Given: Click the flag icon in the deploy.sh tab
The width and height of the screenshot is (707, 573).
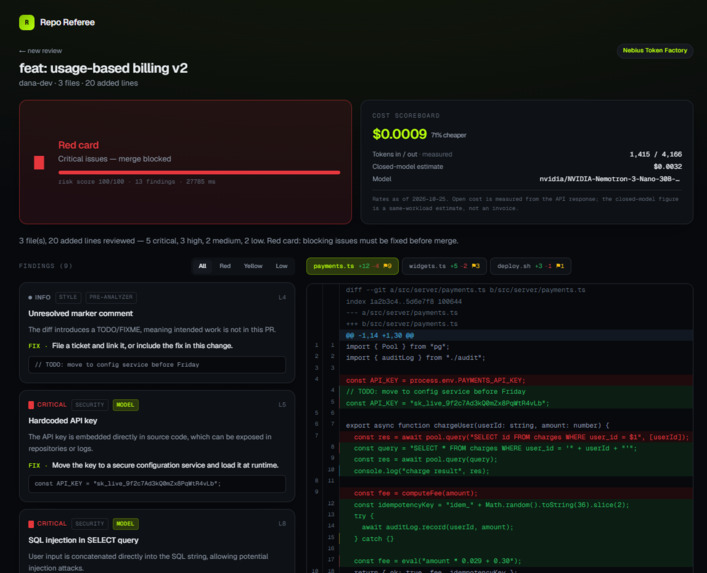Looking at the screenshot, I should pos(560,266).
